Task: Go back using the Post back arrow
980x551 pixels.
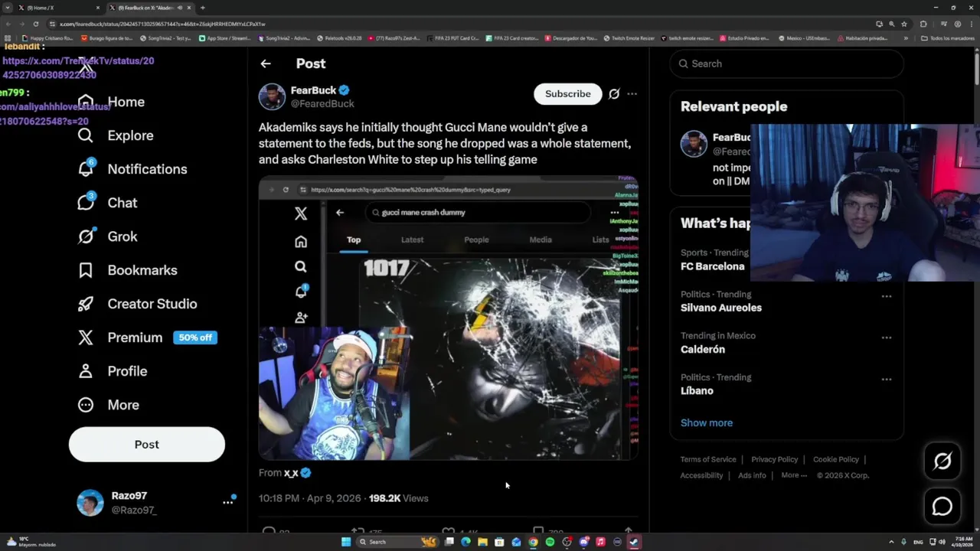Action: [x=266, y=64]
